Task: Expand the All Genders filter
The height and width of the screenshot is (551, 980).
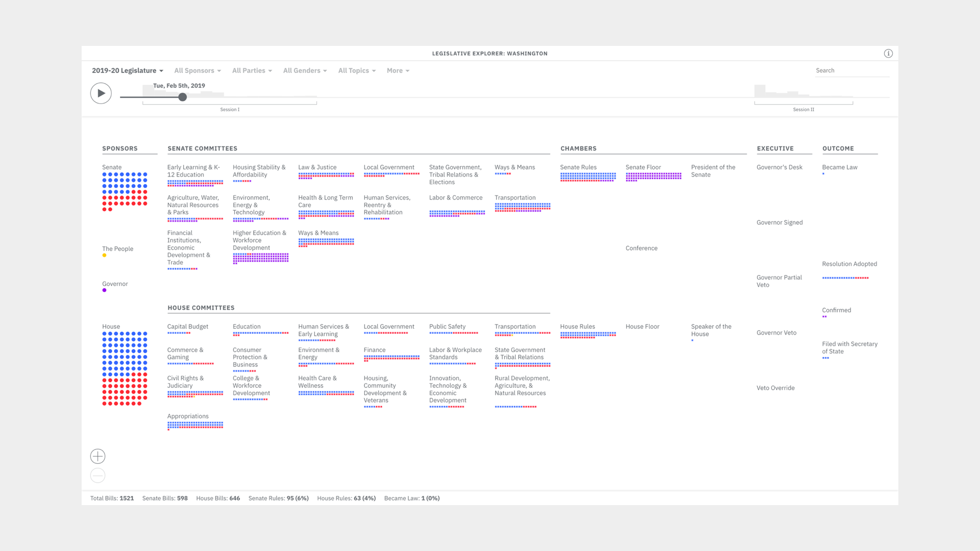Action: (x=305, y=70)
